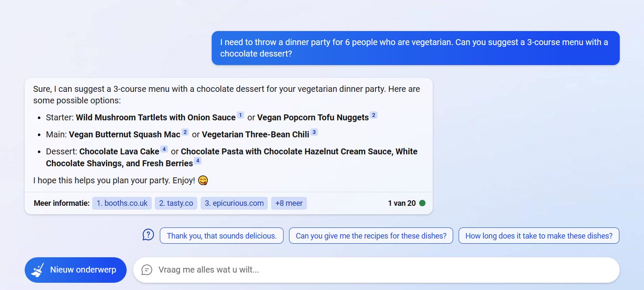Open citation 3 after Vegetarian Three-Bean Chili
644x290 pixels.
pos(314,132)
